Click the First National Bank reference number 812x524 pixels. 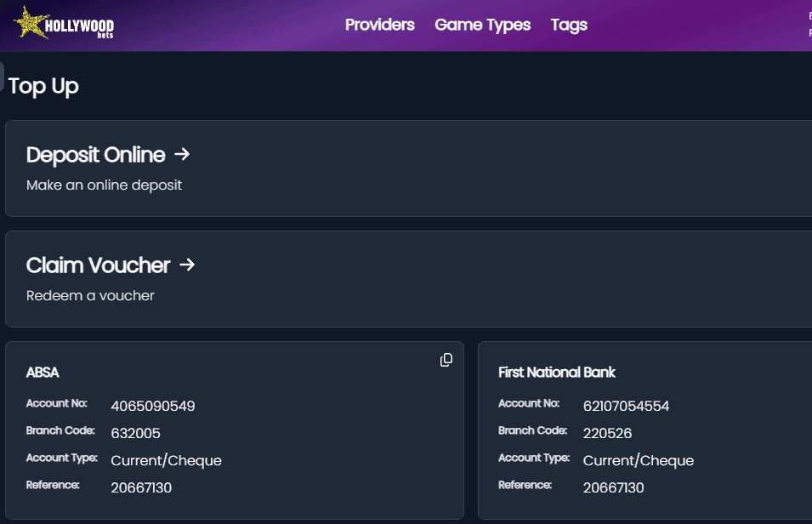[613, 487]
